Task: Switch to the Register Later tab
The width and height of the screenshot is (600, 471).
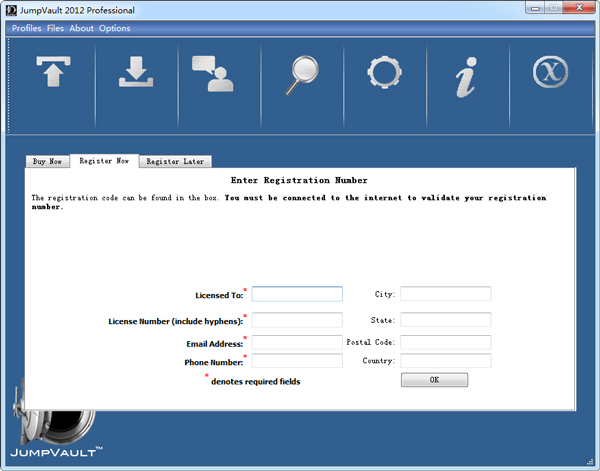Action: 175,161
